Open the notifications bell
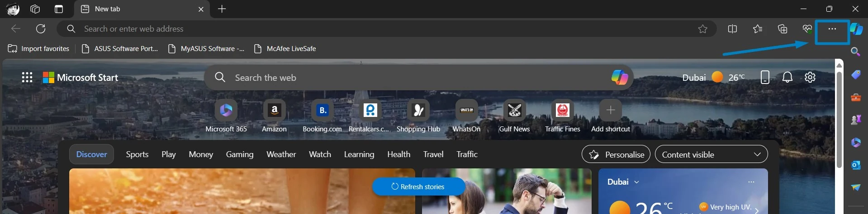Image resolution: width=868 pixels, height=214 pixels. pos(787,77)
